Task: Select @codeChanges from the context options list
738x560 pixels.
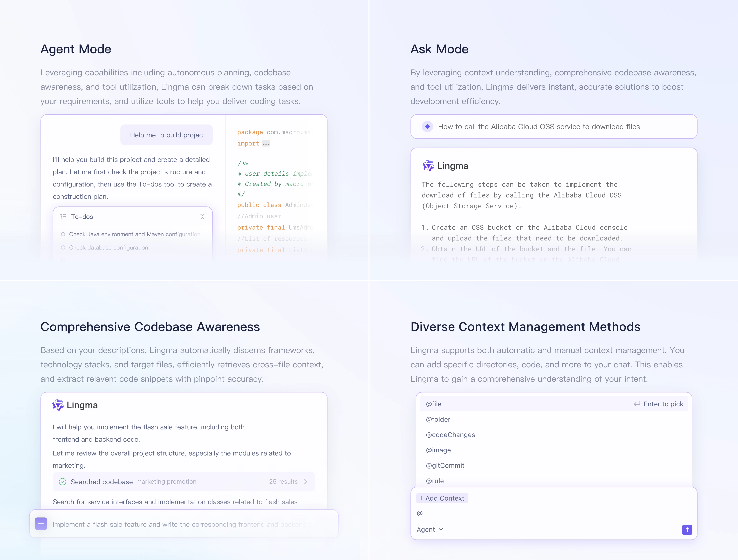Action: [450, 435]
